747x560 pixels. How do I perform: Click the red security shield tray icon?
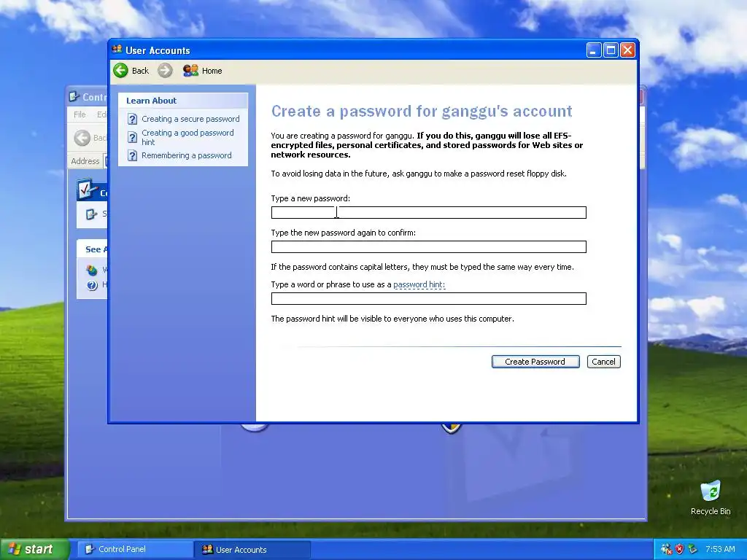coord(679,549)
